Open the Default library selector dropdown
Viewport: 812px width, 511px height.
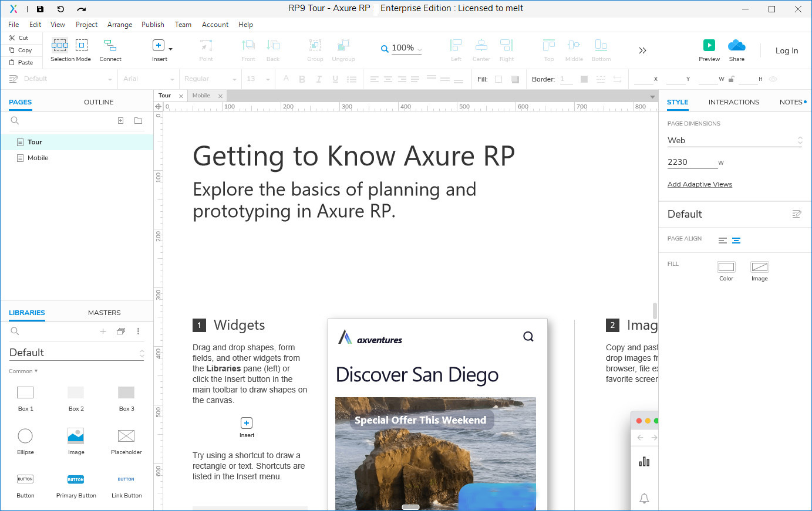(x=77, y=353)
